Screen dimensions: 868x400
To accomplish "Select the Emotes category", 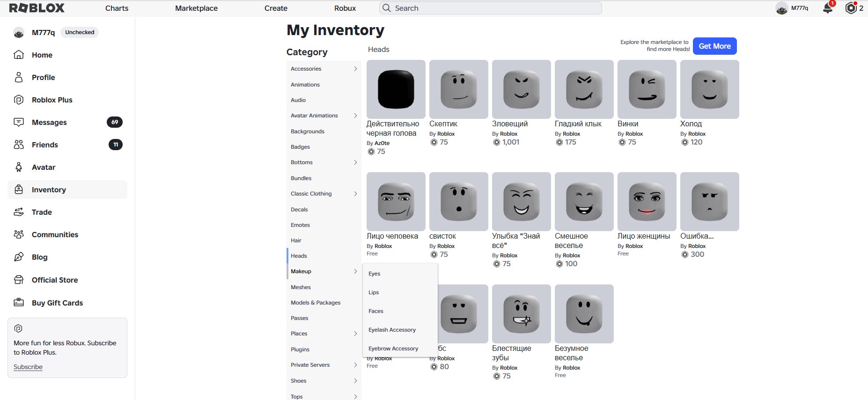I will [300, 225].
